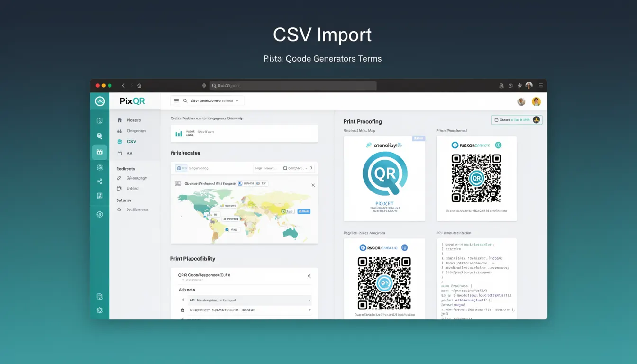
Task: Open the large QR magnifier logo preview card
Action: [x=384, y=178]
